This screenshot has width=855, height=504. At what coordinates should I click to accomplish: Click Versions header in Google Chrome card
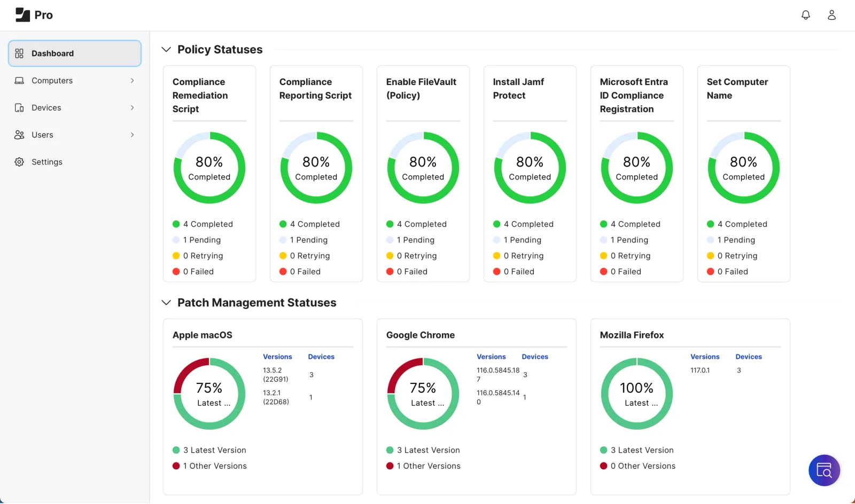(x=491, y=357)
